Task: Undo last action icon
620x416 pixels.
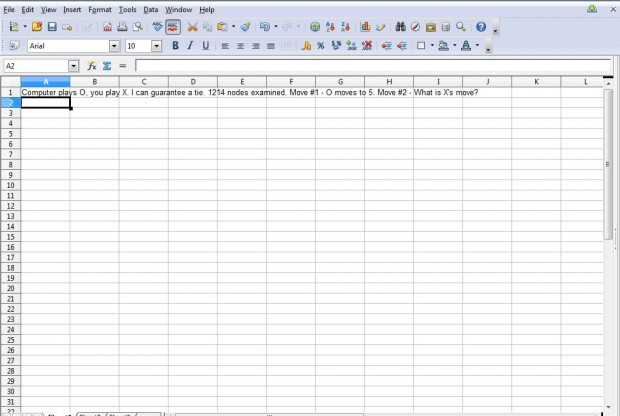Action: coord(265,27)
